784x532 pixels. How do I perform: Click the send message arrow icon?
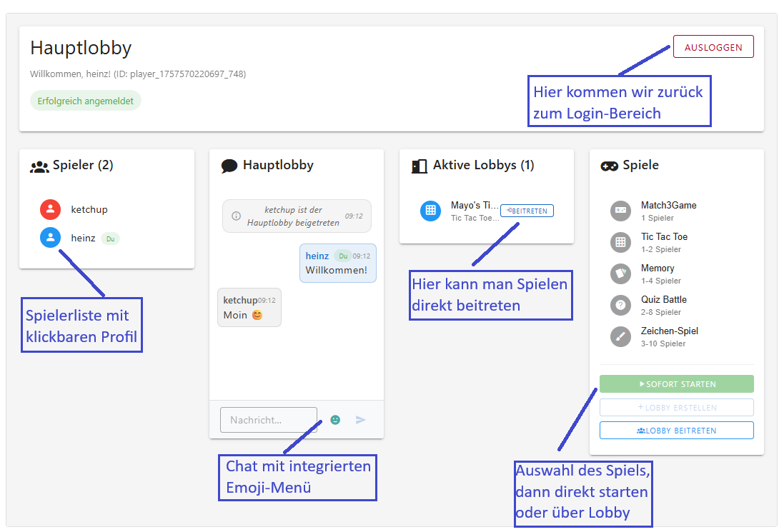360,420
